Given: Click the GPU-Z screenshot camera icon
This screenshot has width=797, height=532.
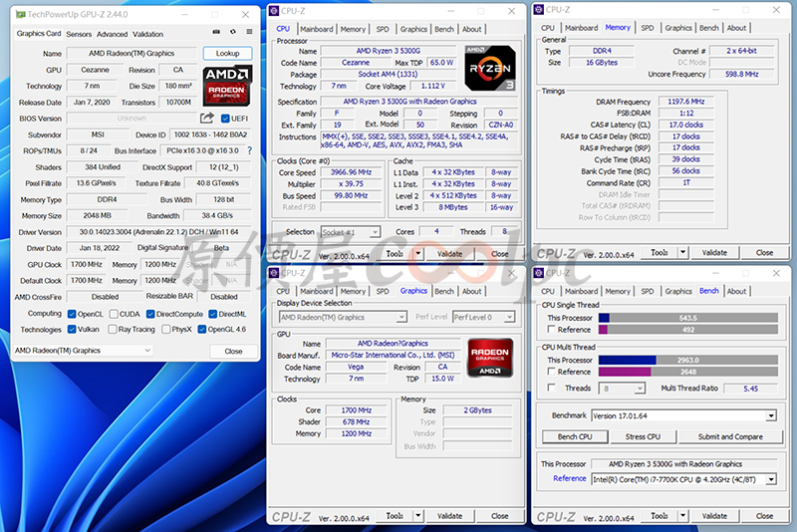Looking at the screenshot, I should click(x=216, y=32).
